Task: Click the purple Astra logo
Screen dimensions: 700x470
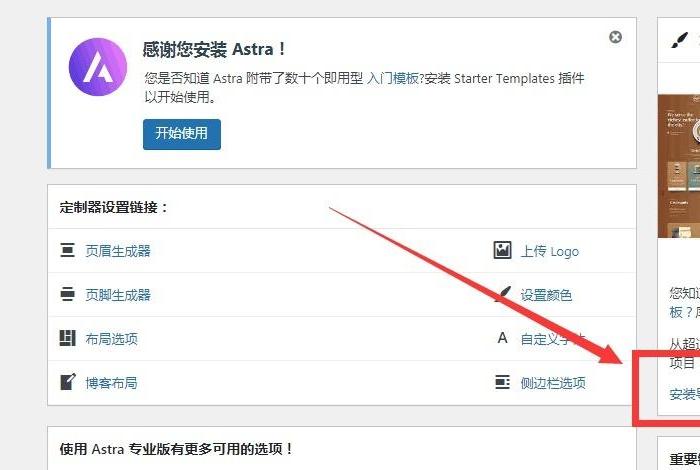Action: [98, 67]
